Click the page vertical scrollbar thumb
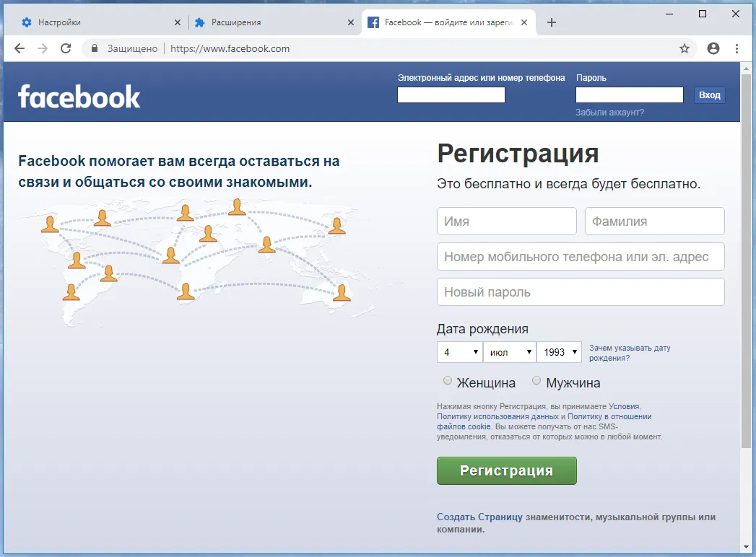 tap(746, 263)
